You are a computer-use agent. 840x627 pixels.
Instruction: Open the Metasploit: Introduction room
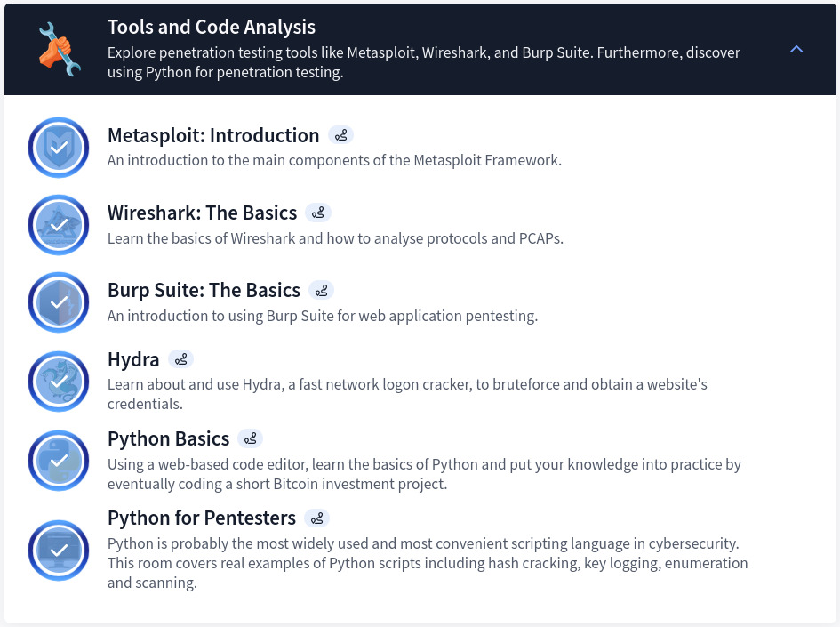213,135
